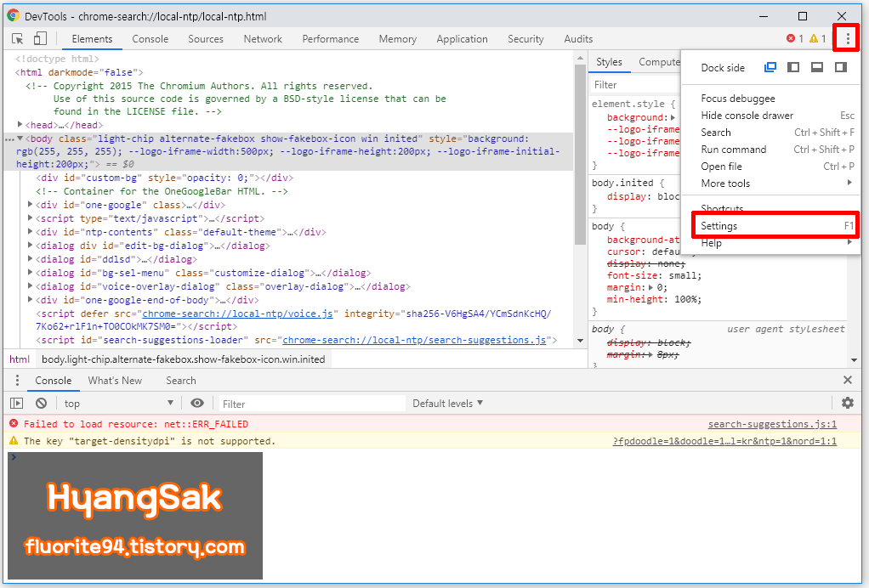Switch to the Console panel tab
The image size is (869, 588).
coord(151,39)
